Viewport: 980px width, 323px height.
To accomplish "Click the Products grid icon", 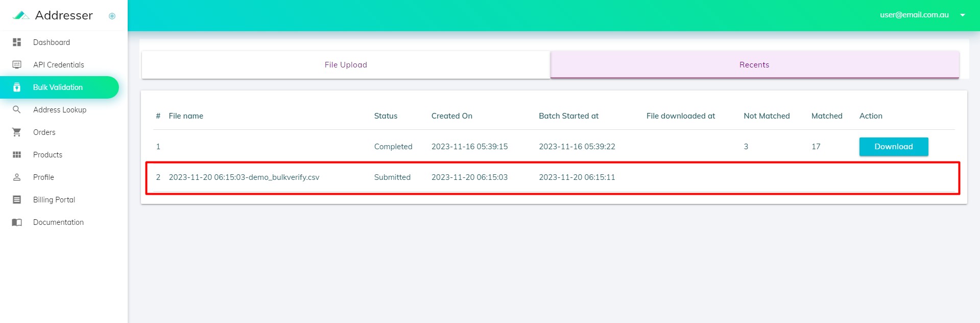I will coord(17,155).
